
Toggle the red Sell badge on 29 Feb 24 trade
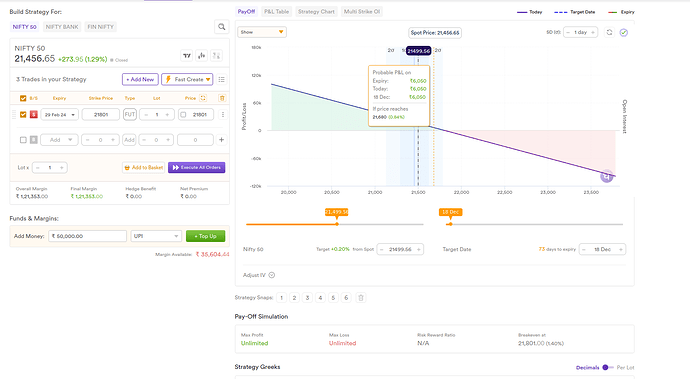[x=33, y=114]
